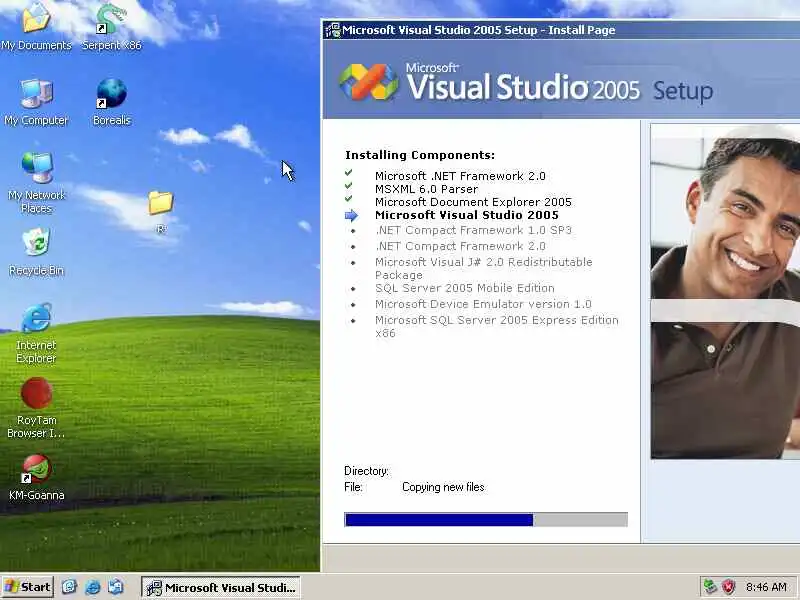The width and height of the screenshot is (800, 600).
Task: Click first quick launch icon beside Start
Action: pyautogui.click(x=69, y=587)
